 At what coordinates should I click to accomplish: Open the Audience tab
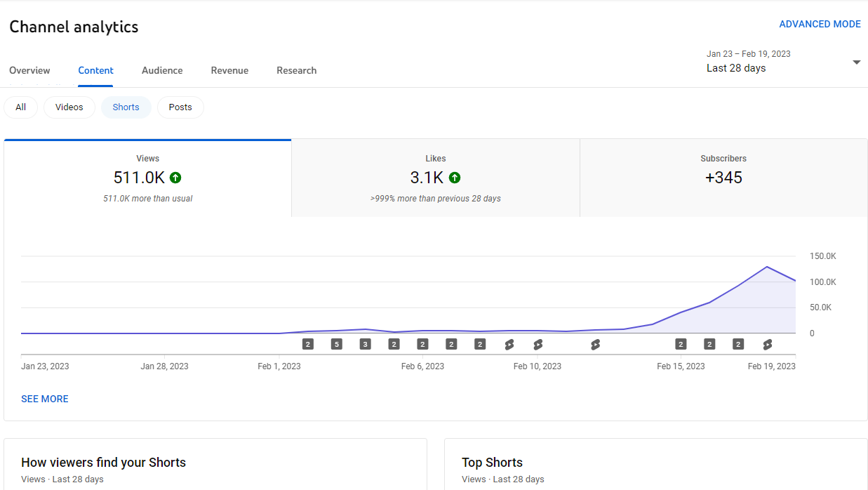[x=162, y=70]
